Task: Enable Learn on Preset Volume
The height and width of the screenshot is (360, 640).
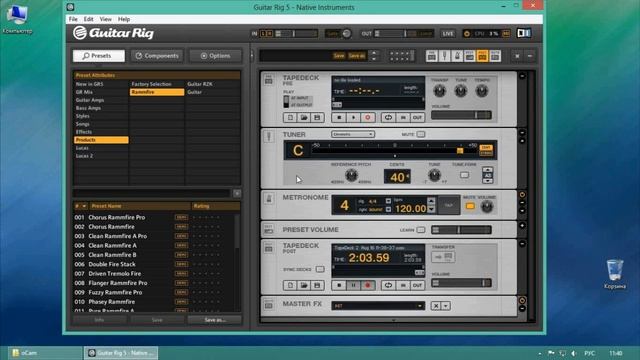Action: (421, 230)
